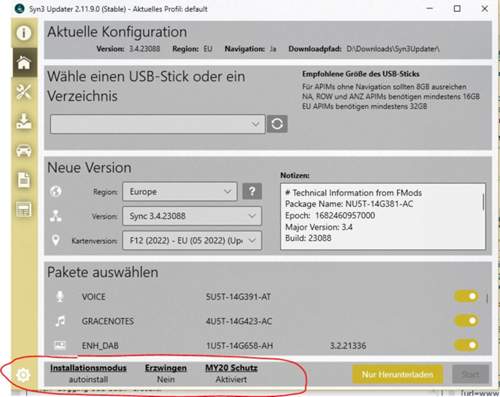Click the microphone icon for VOICE

click(60, 296)
